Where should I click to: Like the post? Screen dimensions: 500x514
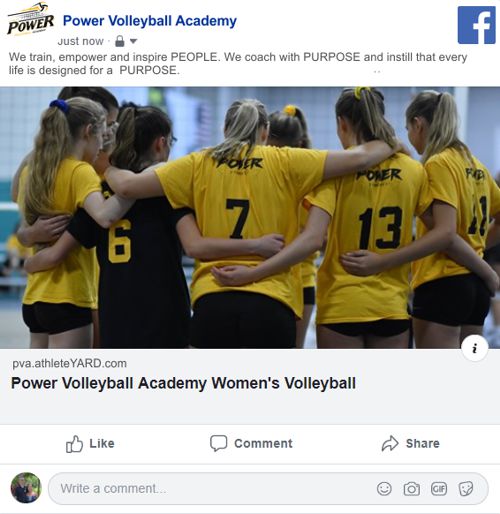[x=90, y=444]
